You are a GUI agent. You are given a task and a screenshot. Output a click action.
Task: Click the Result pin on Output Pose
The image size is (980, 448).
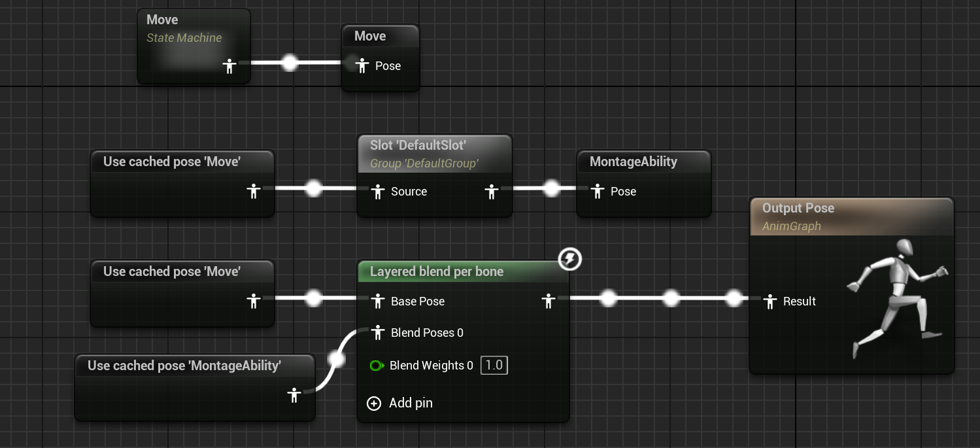(x=769, y=302)
